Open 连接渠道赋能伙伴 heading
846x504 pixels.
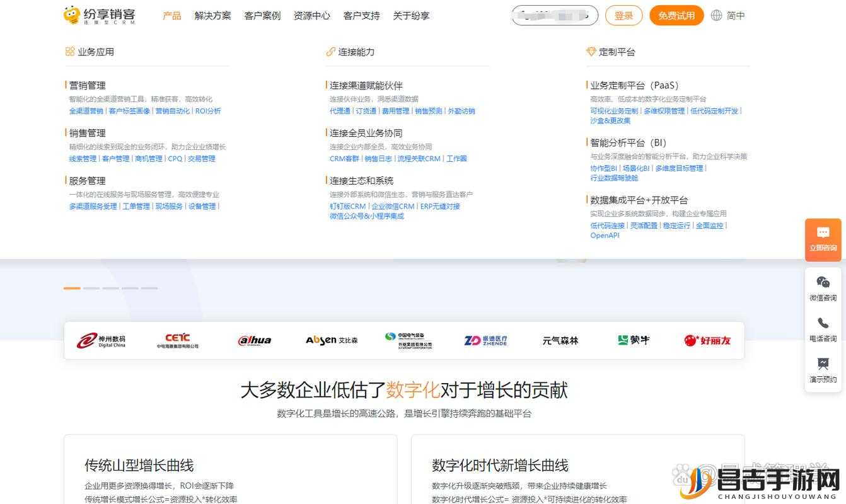coord(366,85)
